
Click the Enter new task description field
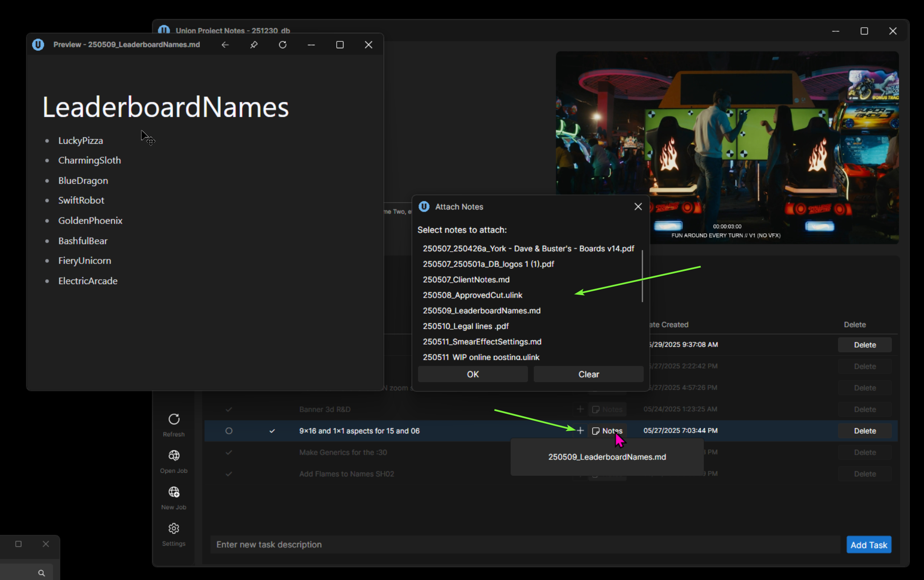click(525, 545)
